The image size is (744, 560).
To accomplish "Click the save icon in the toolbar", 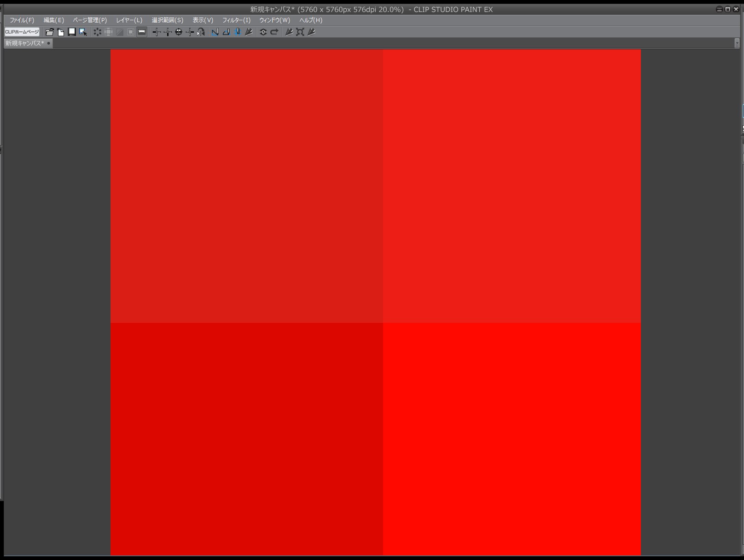I will (x=72, y=32).
